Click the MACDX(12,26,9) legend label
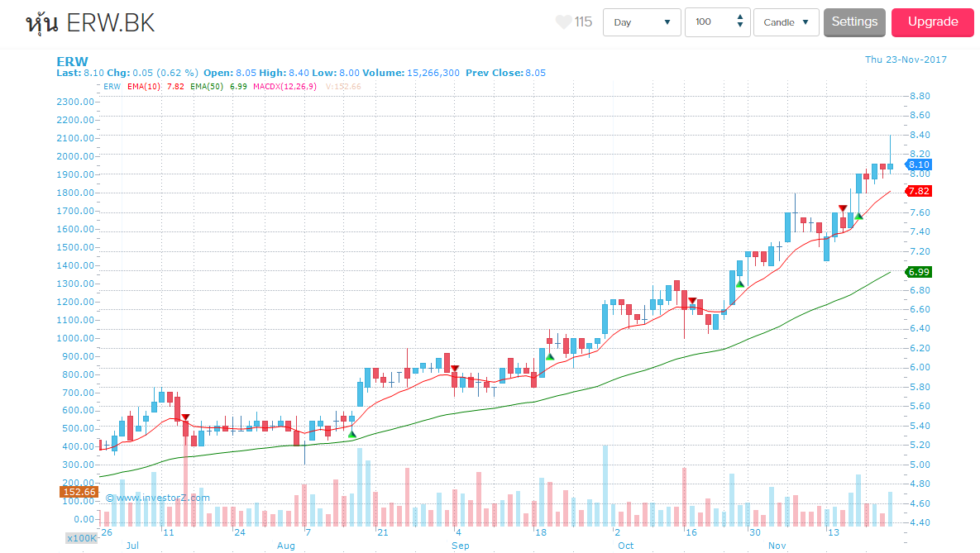Viewport: 980px width, 553px height. (x=284, y=86)
